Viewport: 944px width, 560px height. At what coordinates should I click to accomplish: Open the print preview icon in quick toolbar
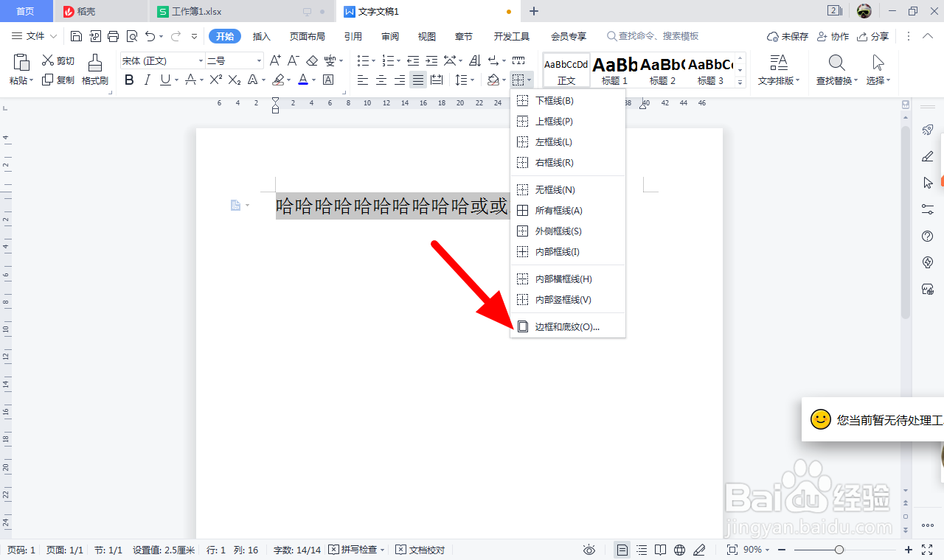click(x=132, y=36)
